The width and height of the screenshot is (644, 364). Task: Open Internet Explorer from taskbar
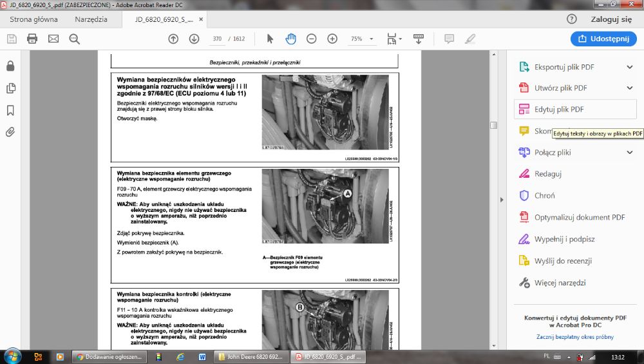[180, 357]
